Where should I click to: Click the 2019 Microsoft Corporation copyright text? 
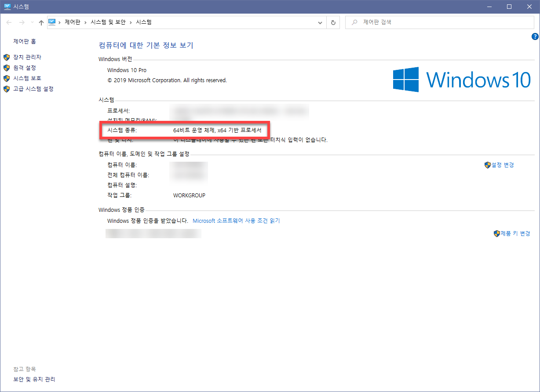[167, 80]
